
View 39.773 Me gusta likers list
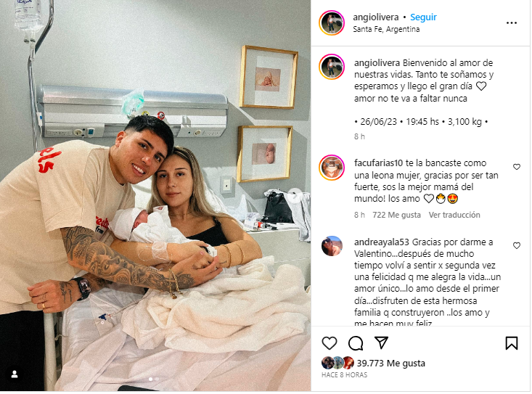pos(390,363)
